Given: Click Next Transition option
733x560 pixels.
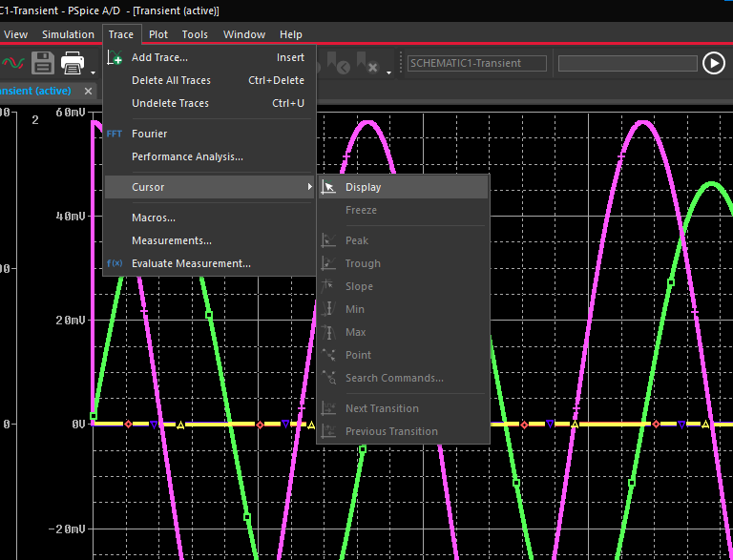Looking at the screenshot, I should 403,408.
